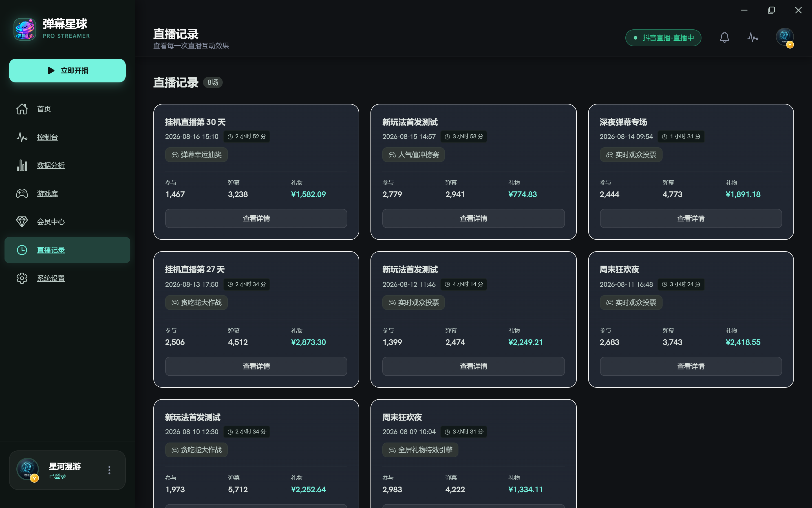Screen dimensions: 812x508
Task: Click the 8场 count badge
Action: point(213,82)
